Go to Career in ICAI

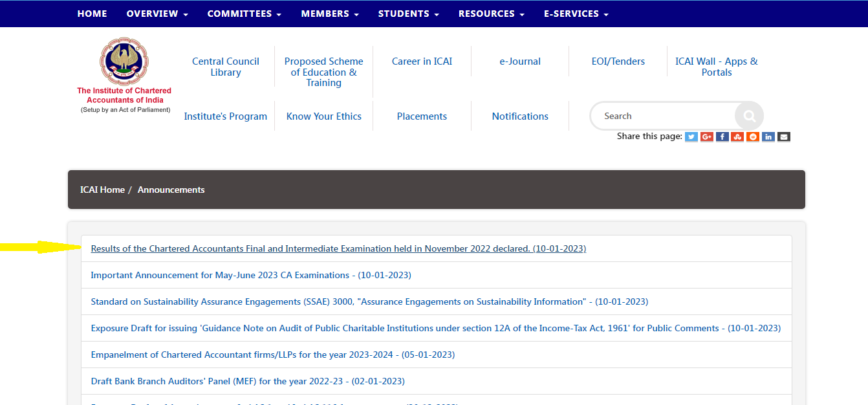pos(422,61)
